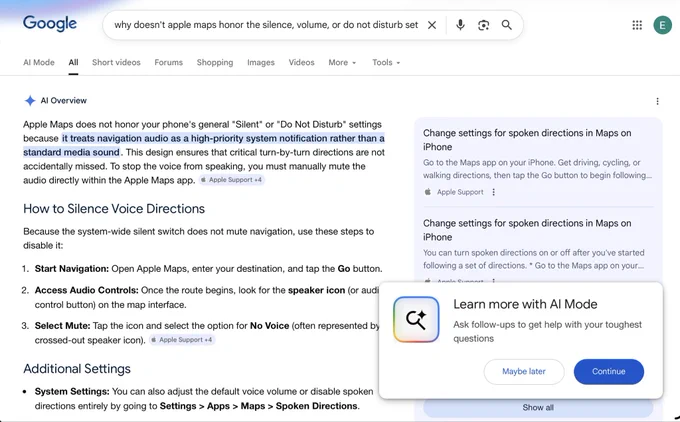This screenshot has width=680, height=422.
Task: Click the Google logo
Action: (x=50, y=23)
